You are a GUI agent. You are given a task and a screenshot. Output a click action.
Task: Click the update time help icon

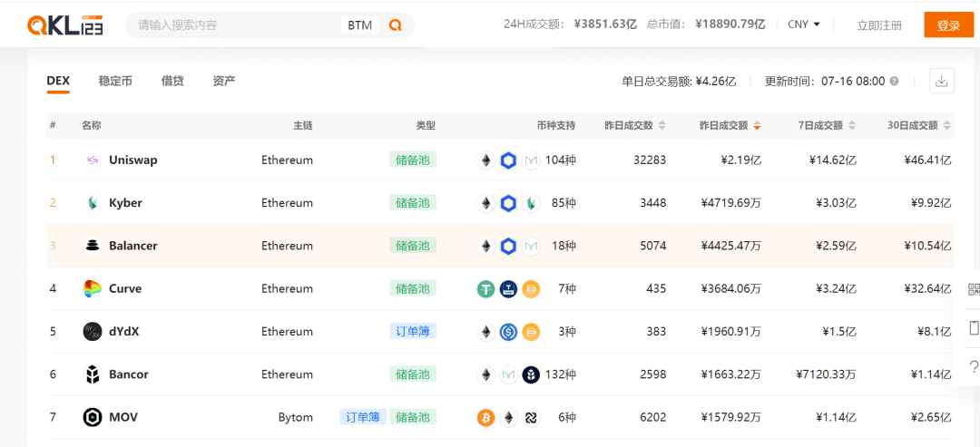pos(895,82)
